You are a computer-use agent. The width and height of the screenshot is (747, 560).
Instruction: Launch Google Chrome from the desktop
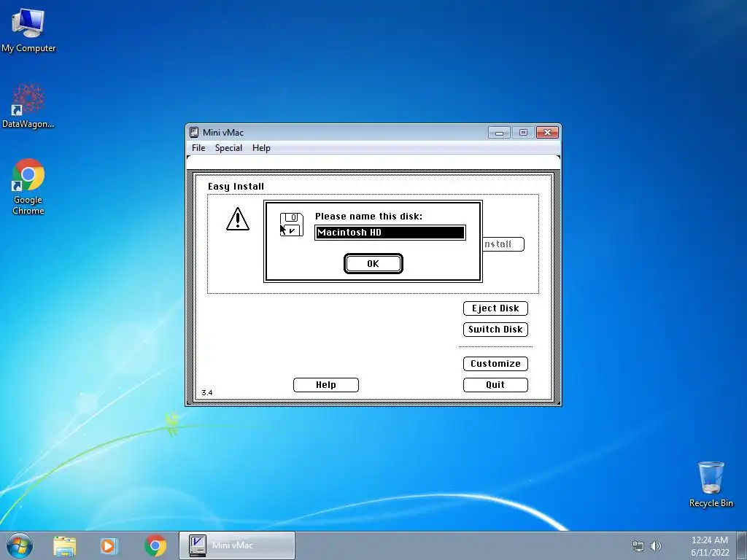(28, 187)
